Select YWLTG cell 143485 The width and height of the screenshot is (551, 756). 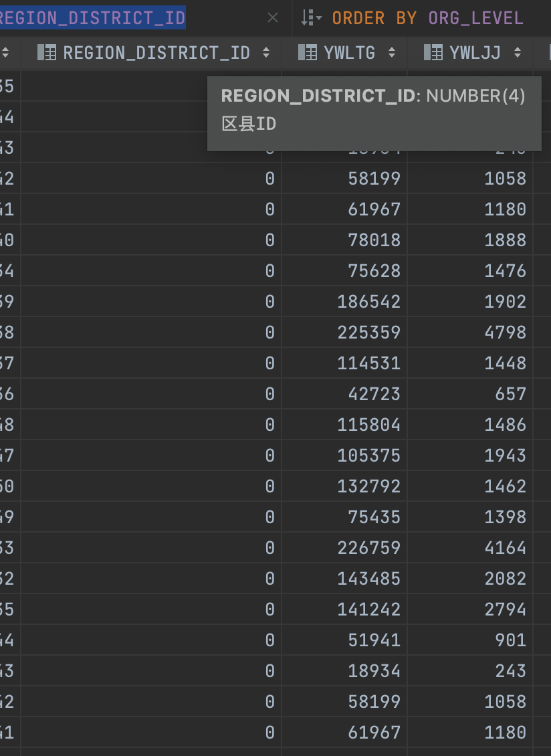[x=344, y=579]
